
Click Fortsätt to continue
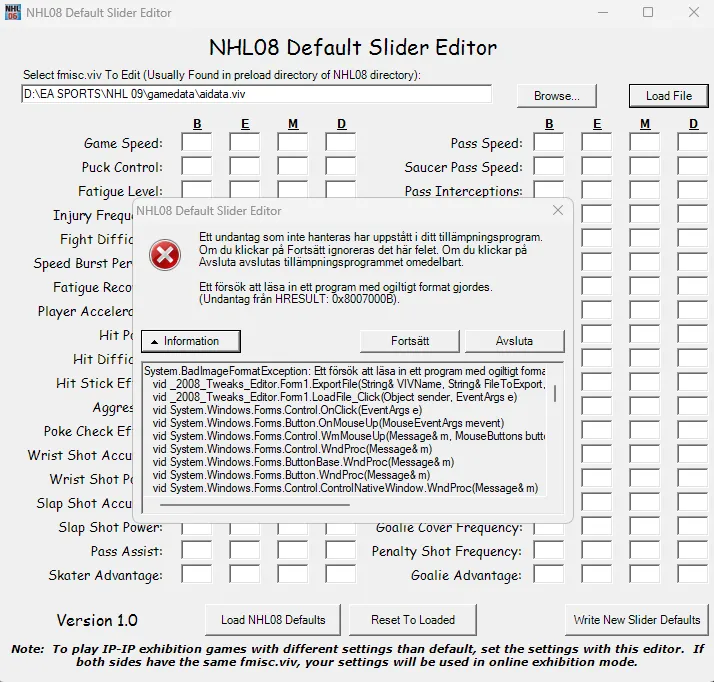click(x=410, y=341)
